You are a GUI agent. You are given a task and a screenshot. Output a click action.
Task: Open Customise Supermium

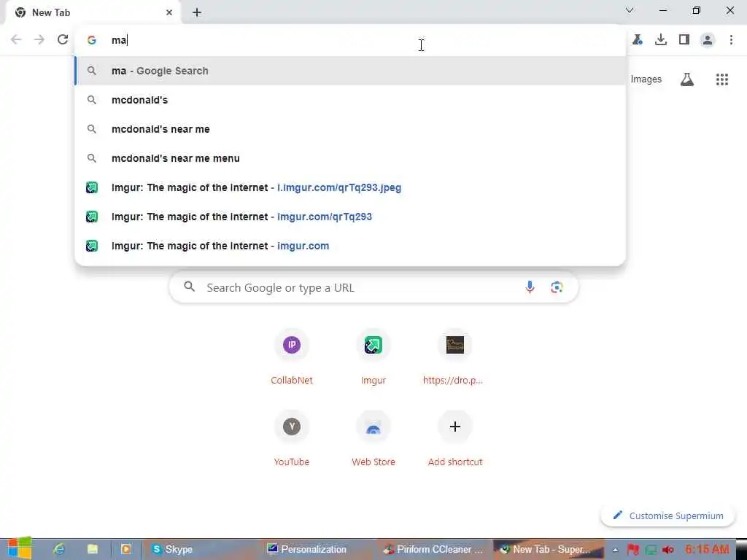click(x=668, y=516)
